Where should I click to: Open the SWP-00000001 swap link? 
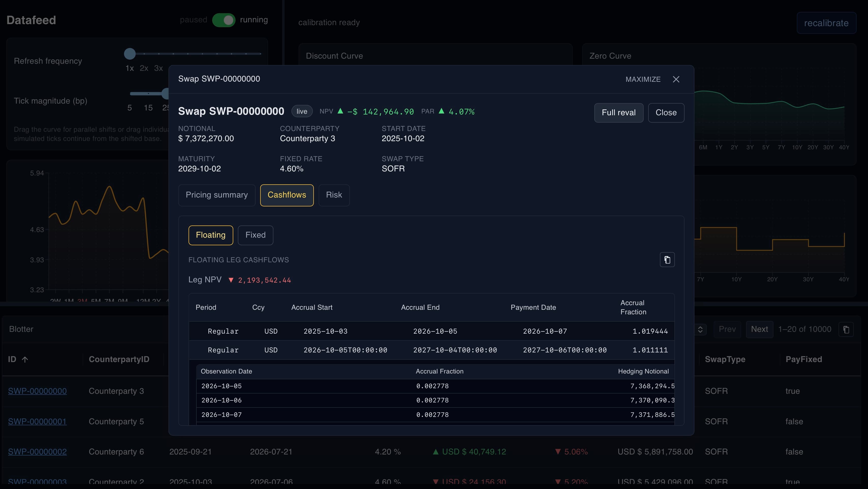click(x=37, y=421)
